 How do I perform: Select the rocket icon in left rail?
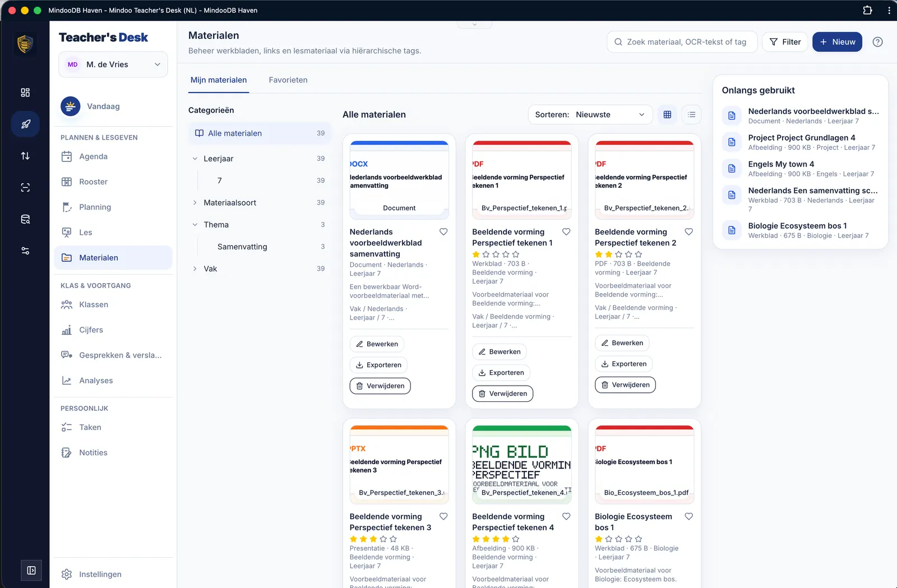click(25, 124)
